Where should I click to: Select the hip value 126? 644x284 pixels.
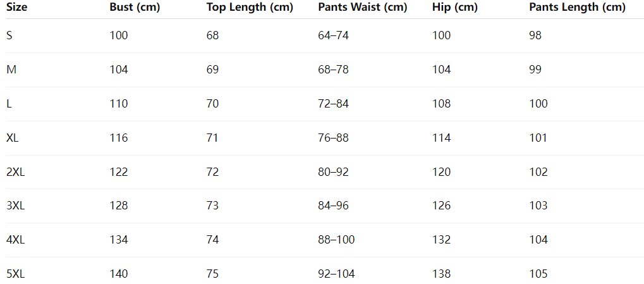click(x=441, y=206)
